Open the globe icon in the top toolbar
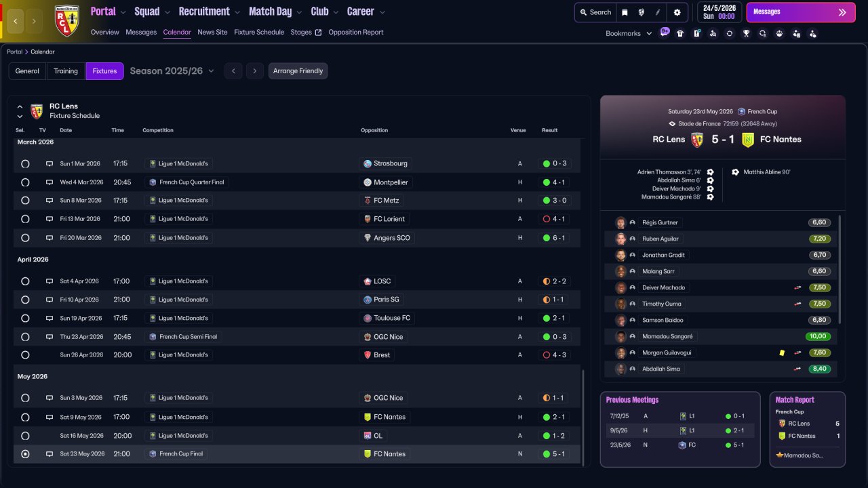Viewport: 868px width, 488px height. (x=642, y=12)
